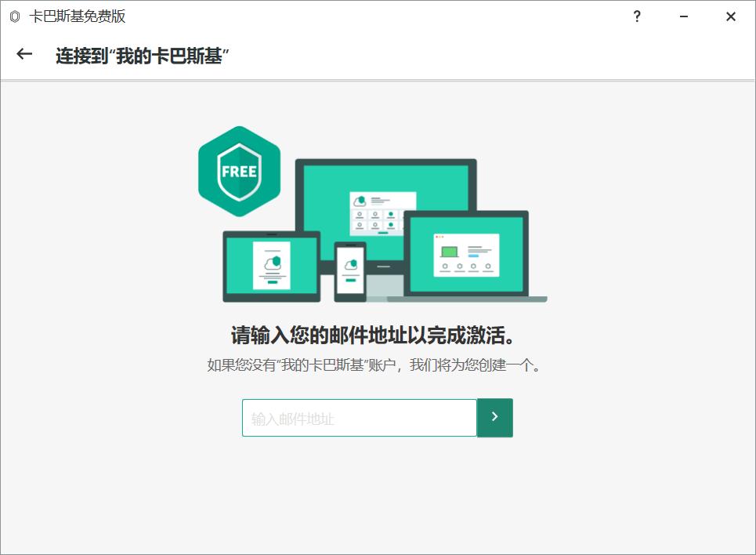Close the Kaspersky Free window
This screenshot has width=756, height=555.
tap(731, 16)
